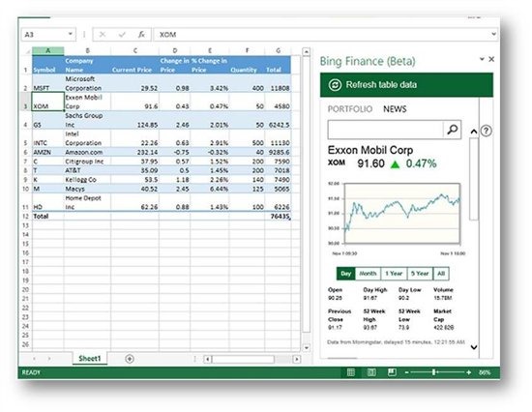532x412 pixels.
Task: Click Bing Finance pane scroll up chevron
Action: coord(474,132)
